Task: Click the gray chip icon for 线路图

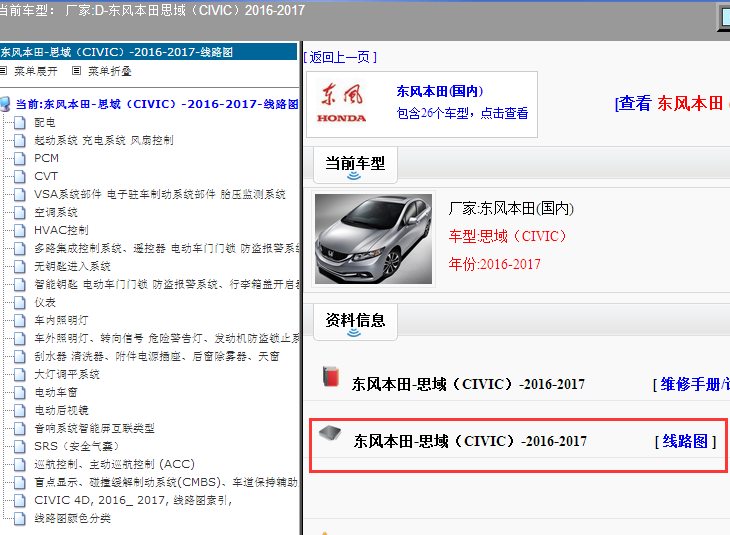Action: [330, 433]
